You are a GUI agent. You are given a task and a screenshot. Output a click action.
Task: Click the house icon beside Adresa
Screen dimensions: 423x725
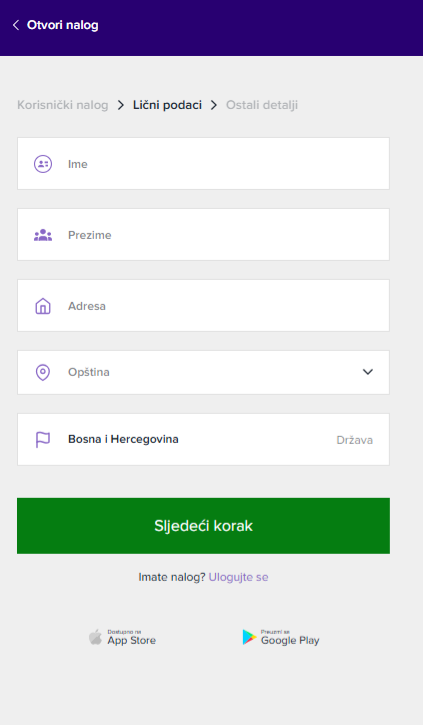coord(43,306)
